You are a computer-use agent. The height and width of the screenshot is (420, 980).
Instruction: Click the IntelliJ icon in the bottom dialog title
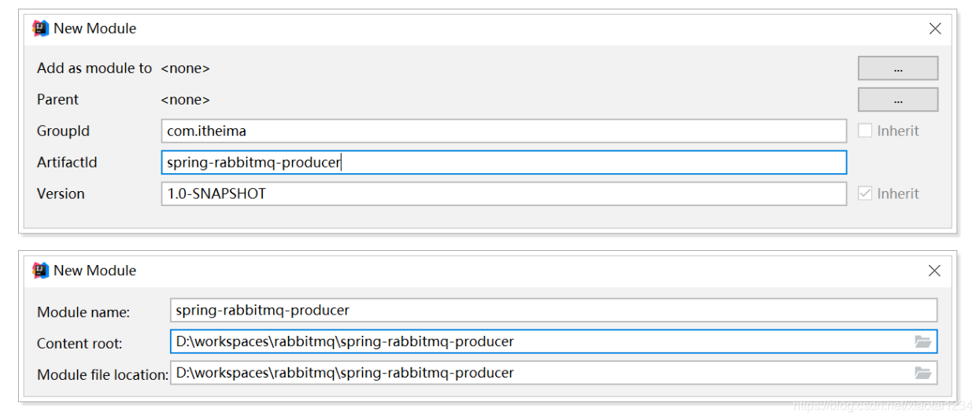click(41, 271)
